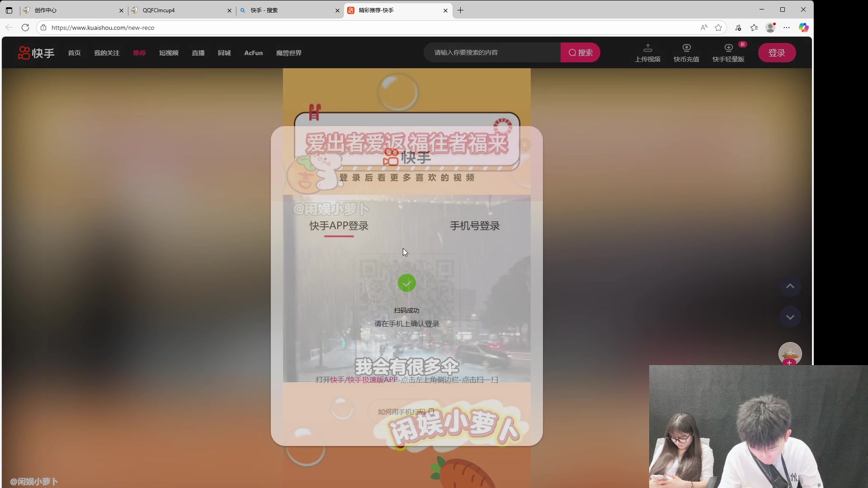Image resolution: width=868 pixels, height=488 pixels.
Task: Click the Read aloud icon
Action: [704, 28]
